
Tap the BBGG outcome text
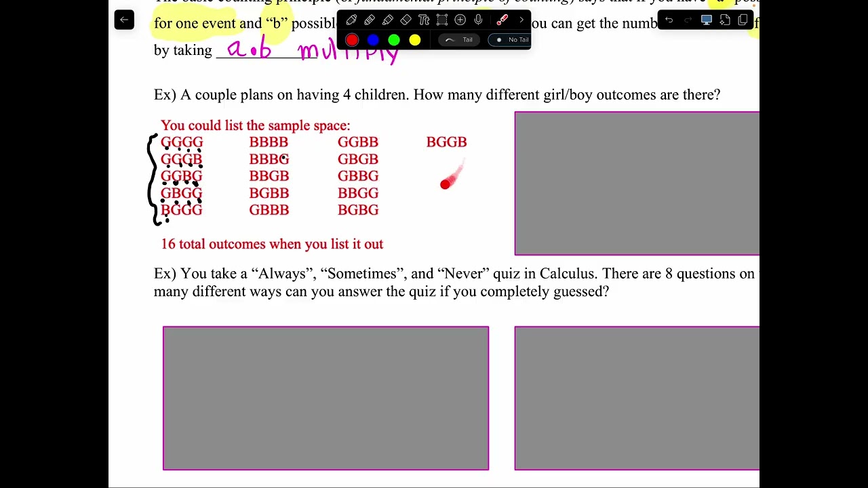click(358, 193)
